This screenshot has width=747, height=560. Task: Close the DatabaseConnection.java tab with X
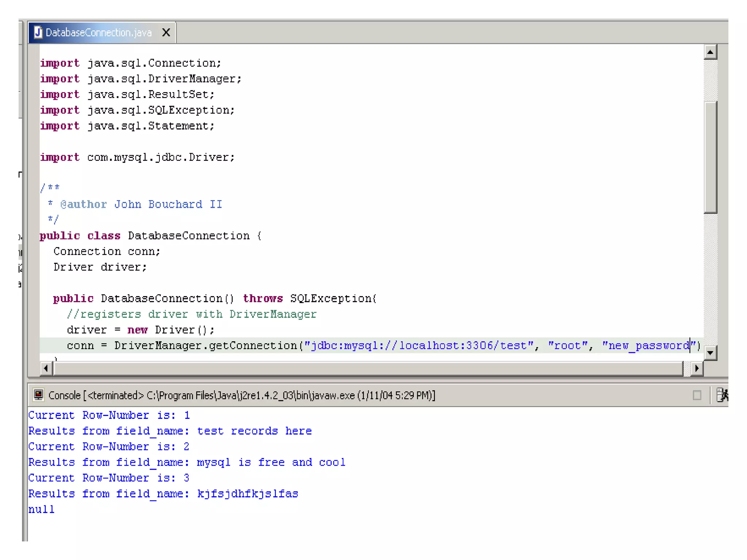(166, 32)
